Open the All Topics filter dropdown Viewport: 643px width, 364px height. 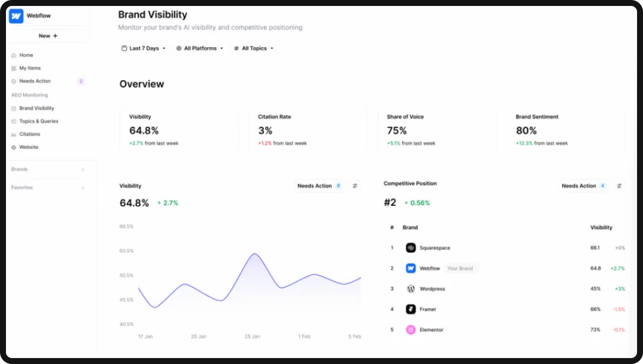[253, 48]
